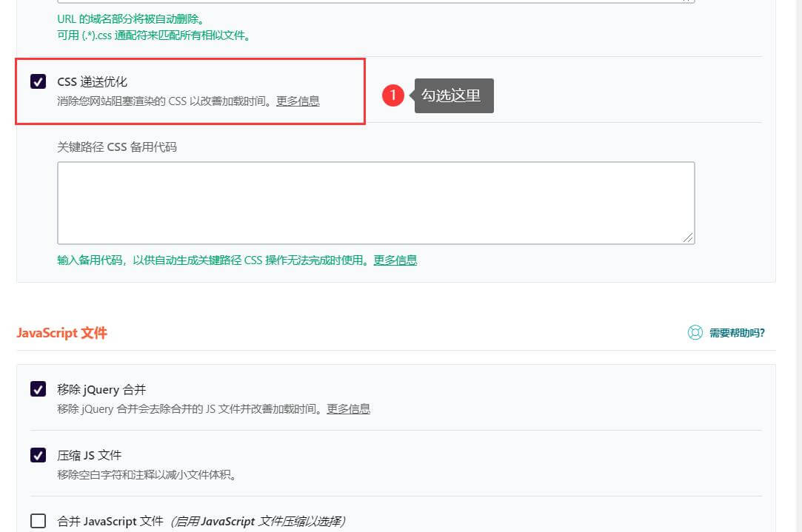Image resolution: width=802 pixels, height=532 pixels.
Task: Open 更多信息 link for 移除 jQuery 合并
Action: click(348, 409)
